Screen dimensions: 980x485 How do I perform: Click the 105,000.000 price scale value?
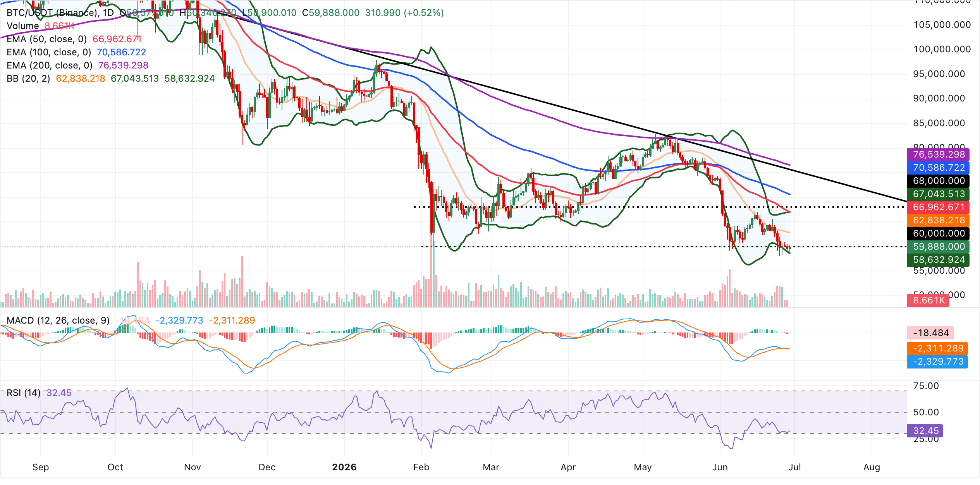point(942,25)
